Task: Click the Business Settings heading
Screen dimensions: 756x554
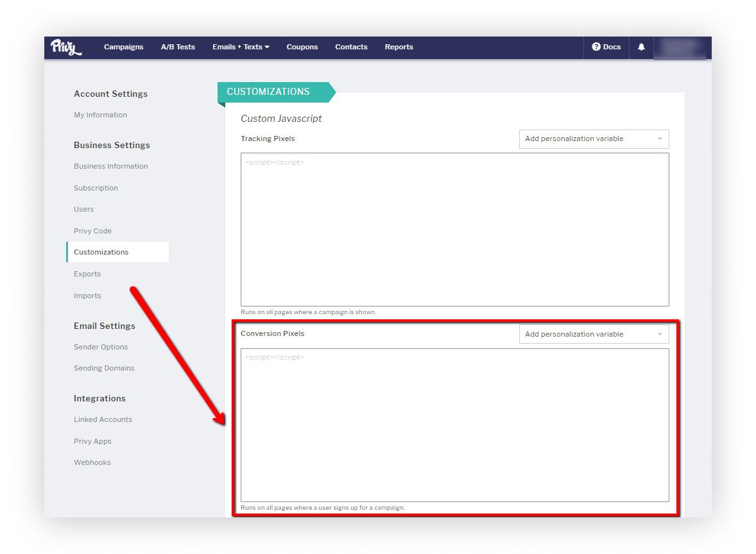Action: [x=112, y=145]
